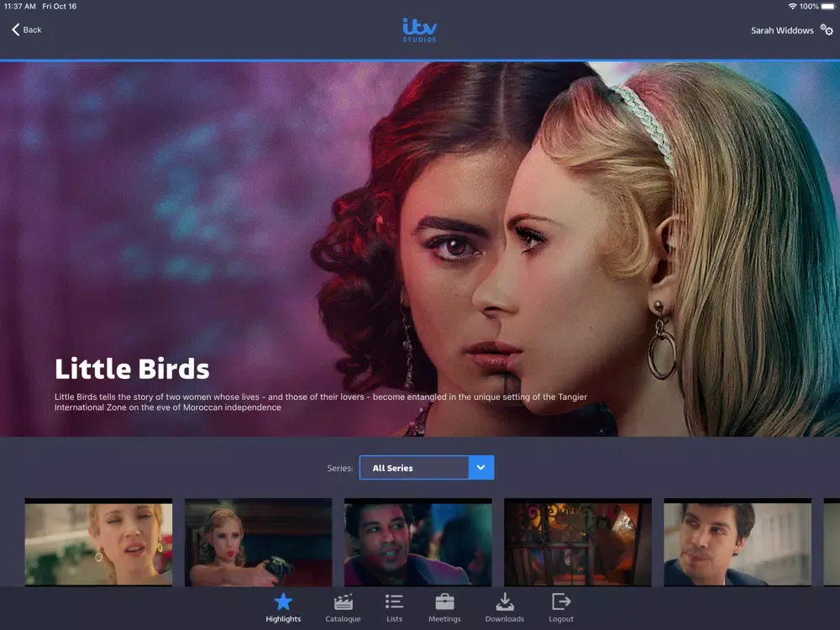Play clip of woman aiming a gun
Image resolution: width=840 pixels, height=630 pixels.
258,542
